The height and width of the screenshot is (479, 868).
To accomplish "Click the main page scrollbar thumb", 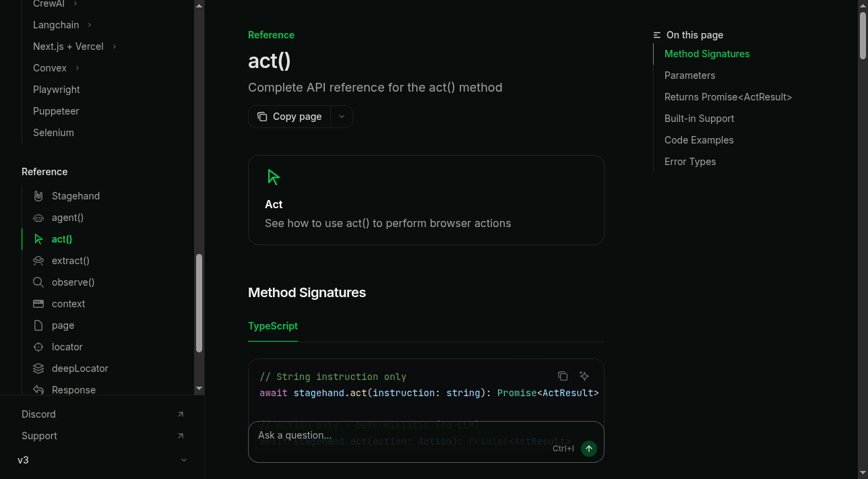I will [x=863, y=36].
